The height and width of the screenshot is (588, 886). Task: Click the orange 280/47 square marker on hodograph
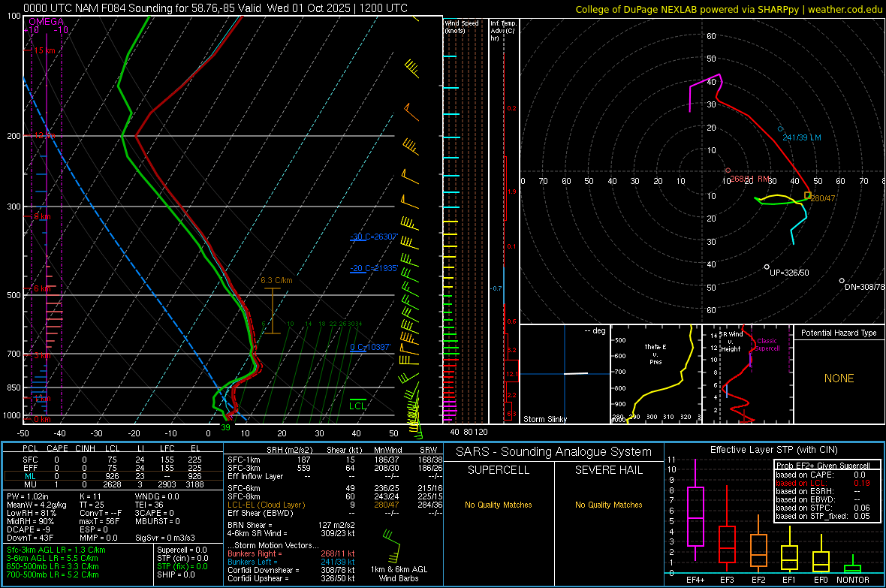(807, 195)
